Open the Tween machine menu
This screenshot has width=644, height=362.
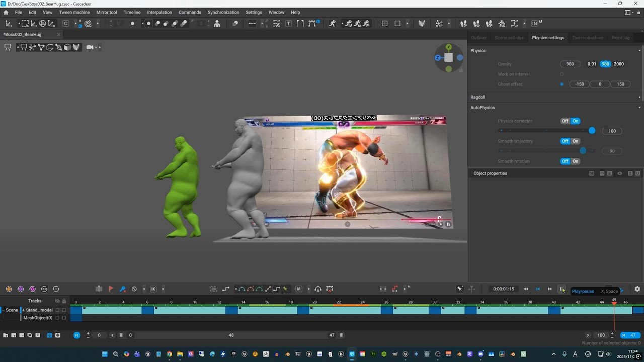[x=74, y=13]
